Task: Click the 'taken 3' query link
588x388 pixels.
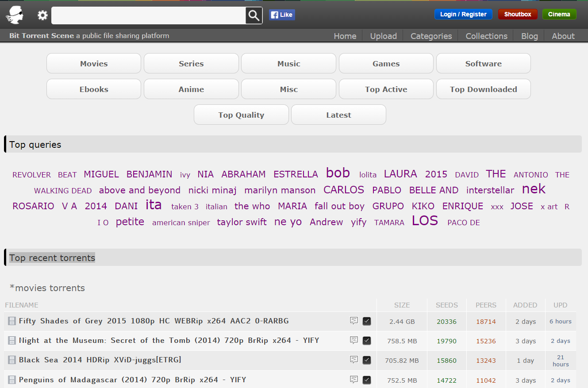Action: [x=185, y=207]
